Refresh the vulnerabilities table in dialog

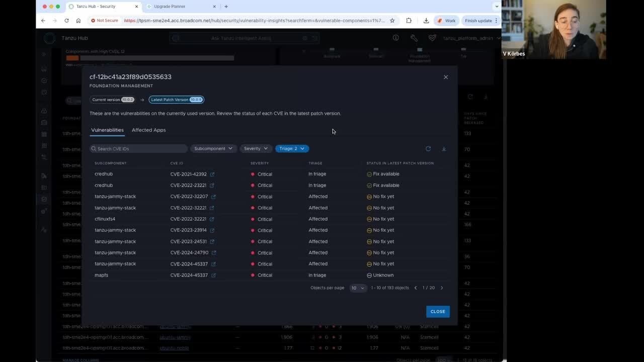click(428, 149)
